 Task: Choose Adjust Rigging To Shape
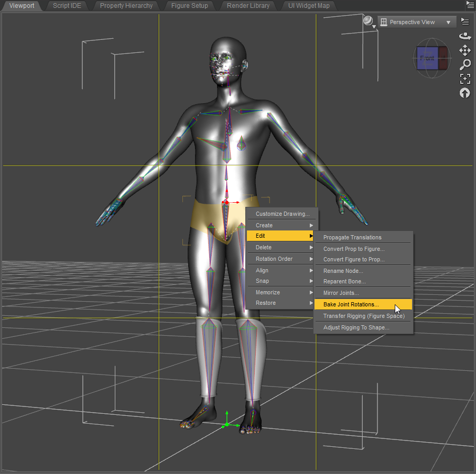363,327
